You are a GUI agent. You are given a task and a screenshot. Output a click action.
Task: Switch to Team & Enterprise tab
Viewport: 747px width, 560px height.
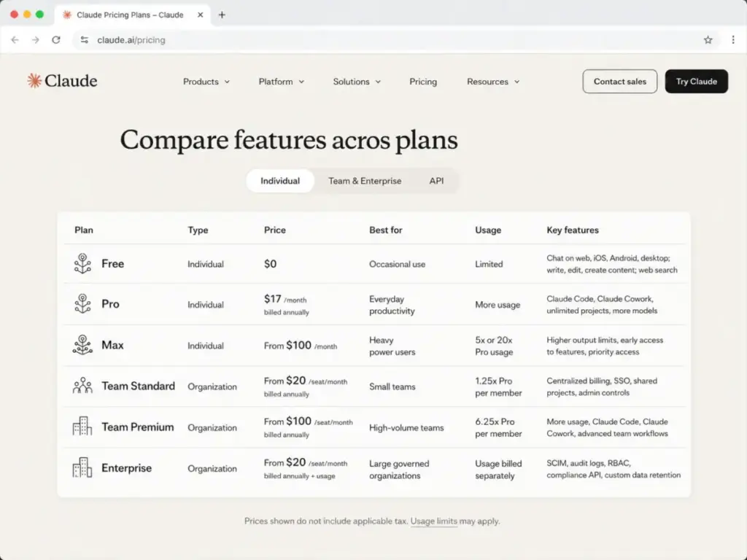(365, 181)
